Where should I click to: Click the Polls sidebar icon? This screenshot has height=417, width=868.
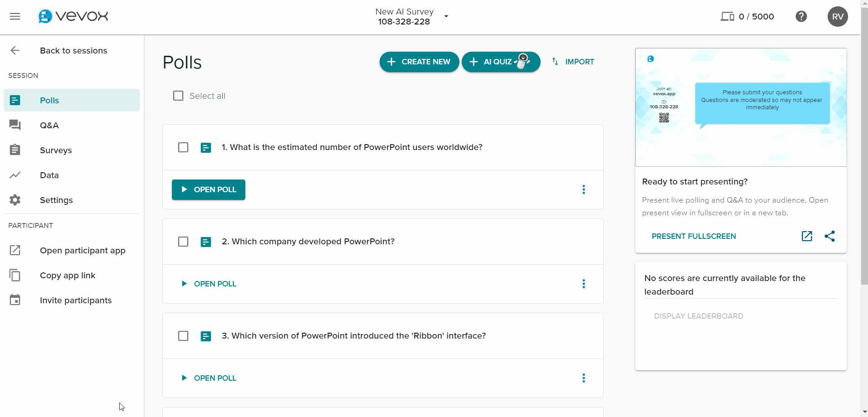tap(15, 100)
